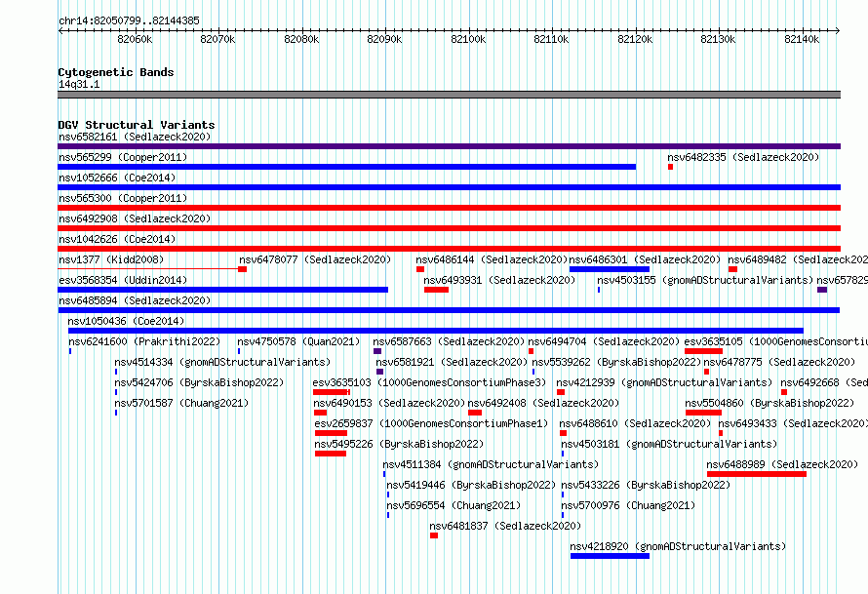Select the nsv1377 (Kidd2008) label
Image resolution: width=868 pixels, height=594 pixels.
111,259
